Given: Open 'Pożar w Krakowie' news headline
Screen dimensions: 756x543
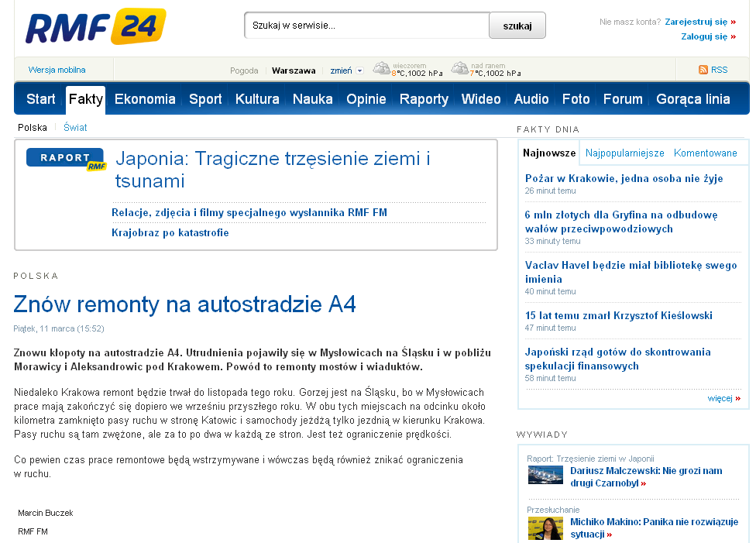Looking at the screenshot, I should click(x=624, y=178).
